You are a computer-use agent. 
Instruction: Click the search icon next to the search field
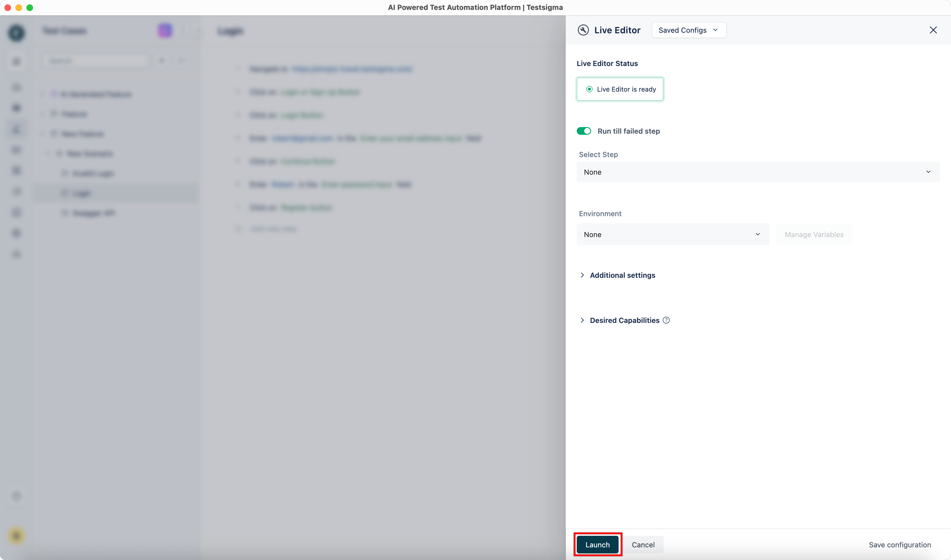[162, 61]
